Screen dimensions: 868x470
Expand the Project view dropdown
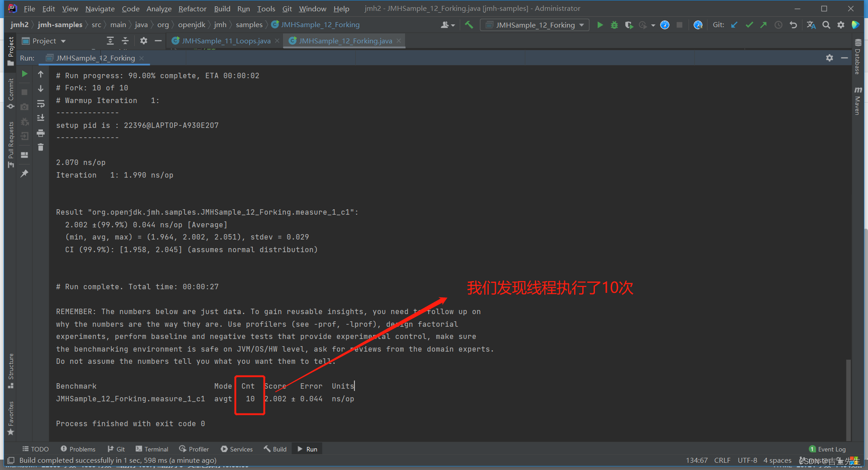(44, 41)
